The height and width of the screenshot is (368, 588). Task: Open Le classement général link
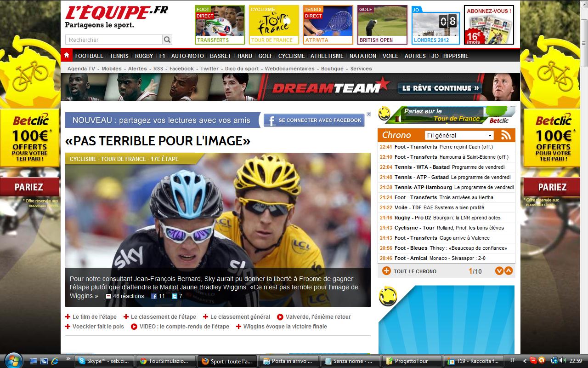(240, 317)
